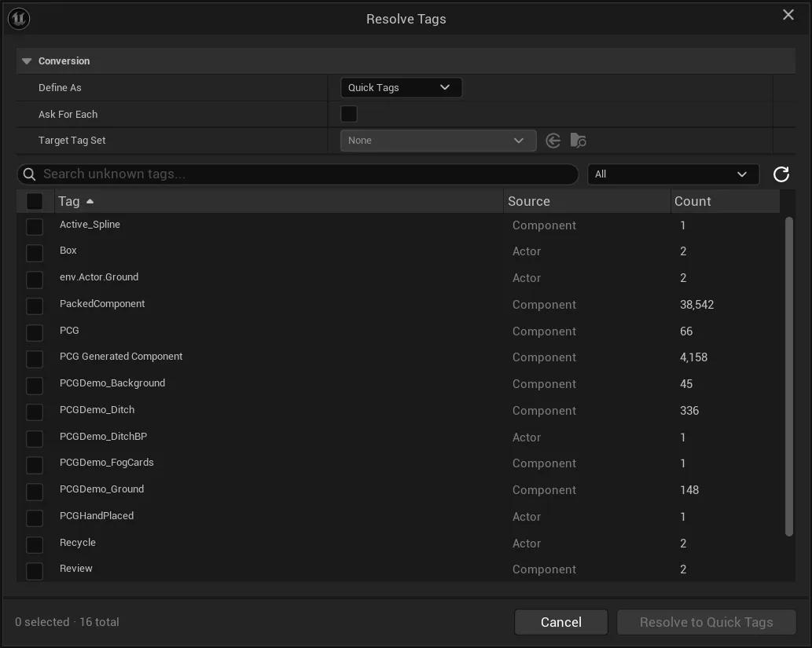
Task: Check the PCGDemo_DitchBP checkbox
Action: pos(35,438)
